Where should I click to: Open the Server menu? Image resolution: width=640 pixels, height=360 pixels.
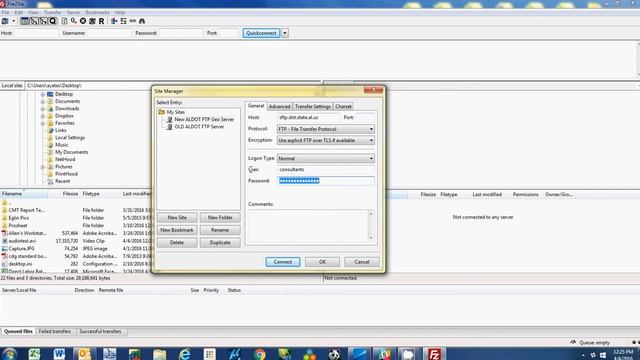[73, 13]
